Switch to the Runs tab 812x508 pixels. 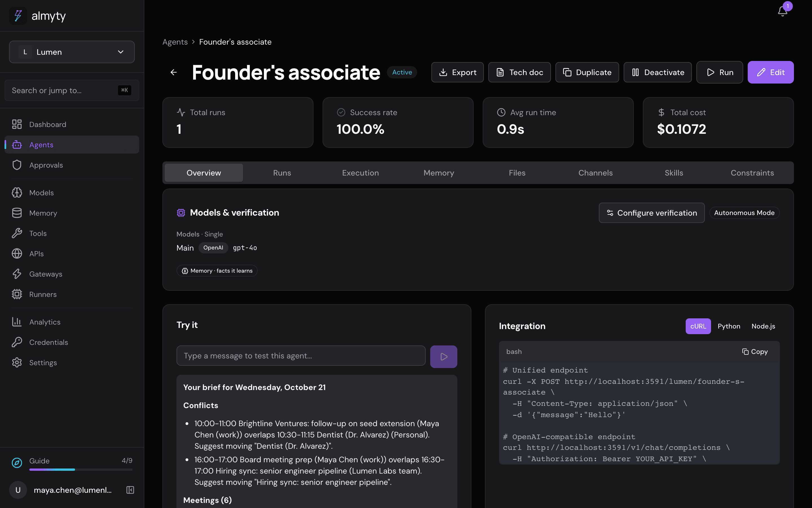click(x=282, y=173)
